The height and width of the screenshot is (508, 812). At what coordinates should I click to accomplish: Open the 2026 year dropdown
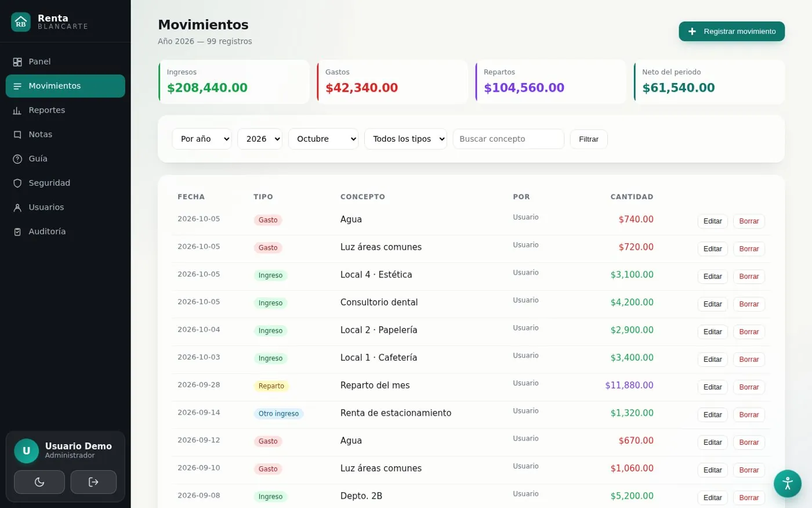tap(260, 139)
